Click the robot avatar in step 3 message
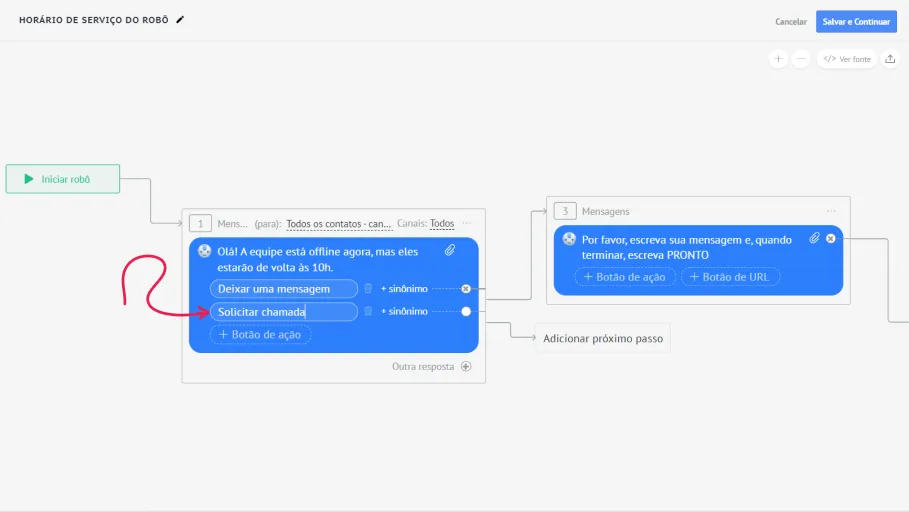Screen dimensions: 909x512 click(569, 239)
